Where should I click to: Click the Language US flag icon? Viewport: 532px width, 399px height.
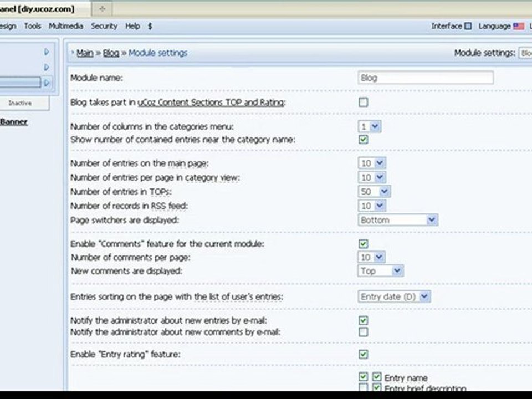coord(519,26)
